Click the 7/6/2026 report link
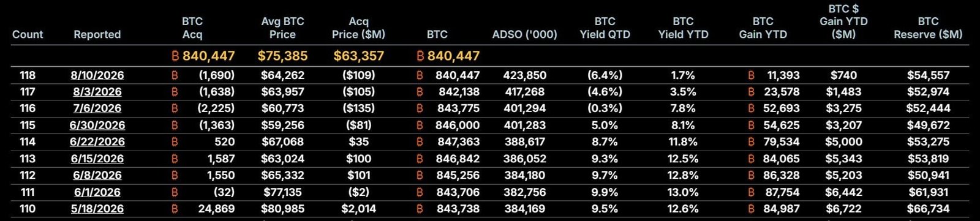This screenshot has height=221, width=980. coord(97,108)
